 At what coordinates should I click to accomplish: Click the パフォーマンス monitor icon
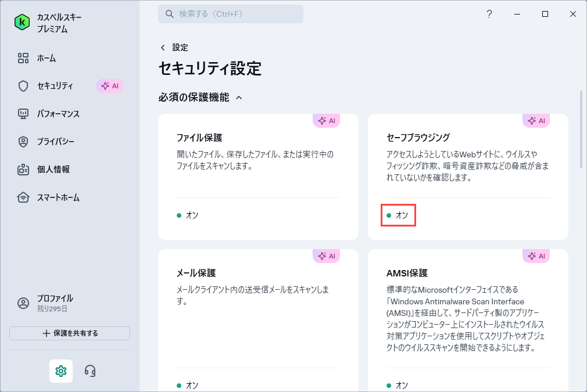tap(23, 114)
